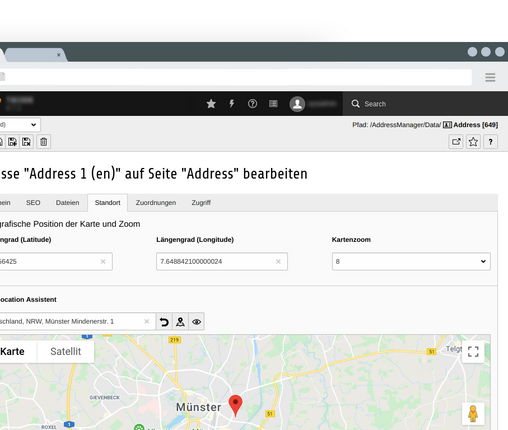Viewport: 508px width, 430px height.
Task: Create bookmark with the star outline button
Action: point(473,142)
